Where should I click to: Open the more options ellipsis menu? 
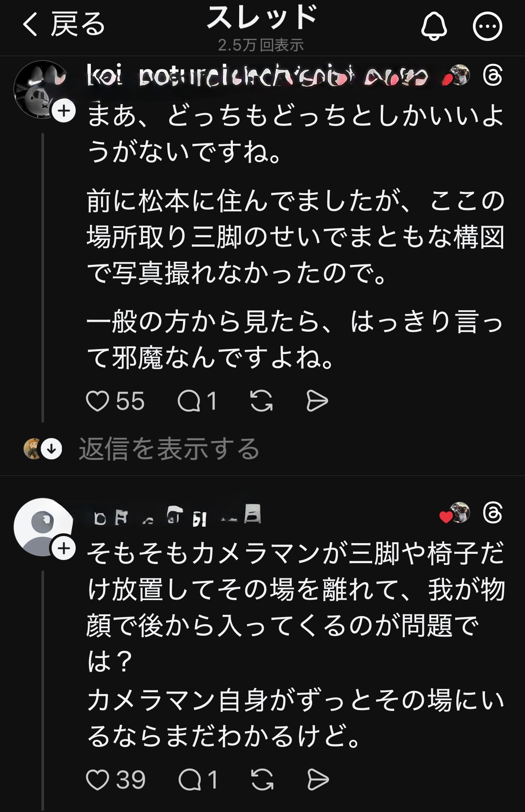(x=487, y=27)
